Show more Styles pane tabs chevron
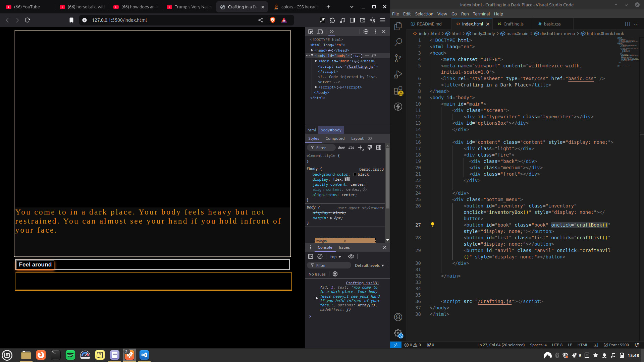The height and width of the screenshot is (362, 644). pyautogui.click(x=370, y=138)
